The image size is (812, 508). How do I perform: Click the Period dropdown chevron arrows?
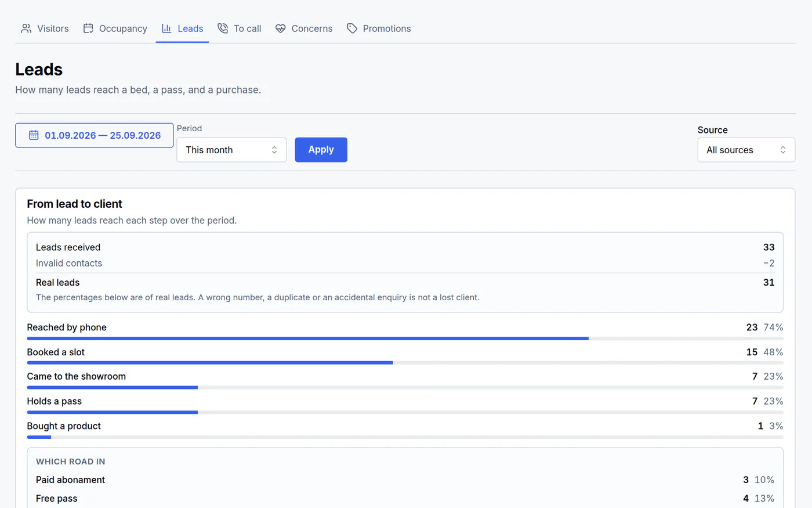coord(274,150)
